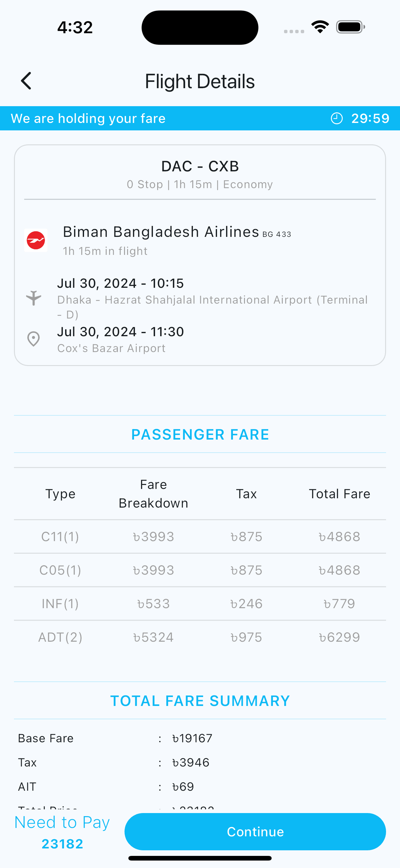Select the INF(1) passenger fare row
400x868 pixels.
pos(200,604)
